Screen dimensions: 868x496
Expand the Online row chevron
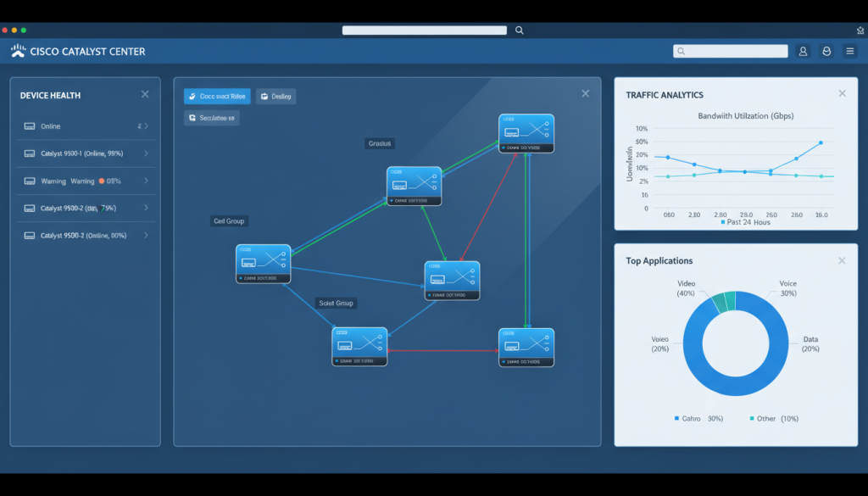tap(146, 126)
